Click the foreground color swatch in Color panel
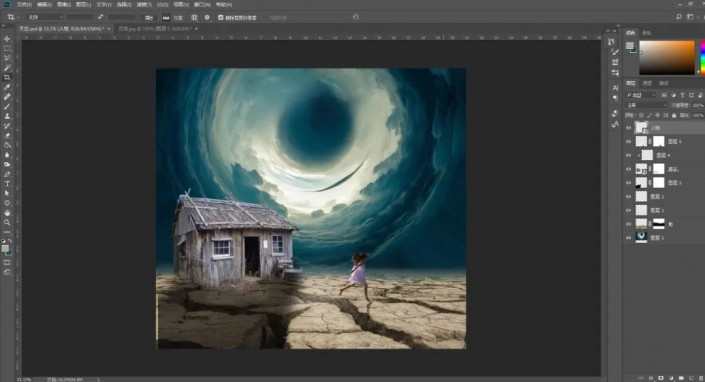This screenshot has width=705, height=382. point(630,46)
